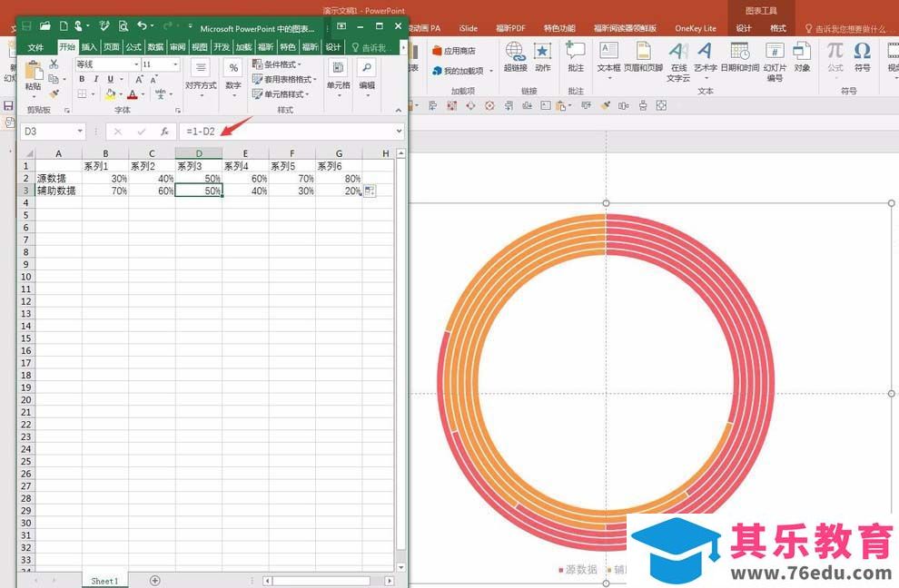Open the Excel 文件 (File) tab
The image size is (899, 588).
pyautogui.click(x=35, y=47)
